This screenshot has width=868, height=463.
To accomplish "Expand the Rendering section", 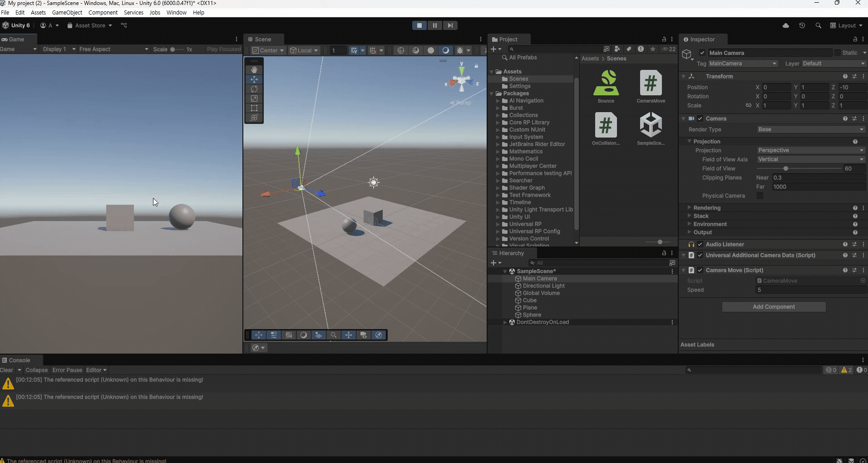I will click(690, 207).
